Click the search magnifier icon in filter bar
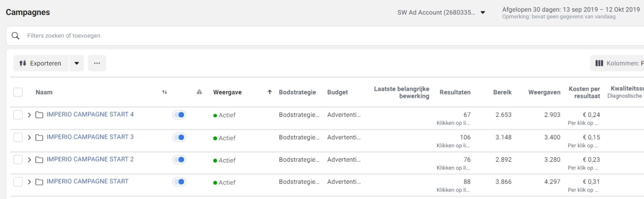Viewport: 644px width, 199px height. pyautogui.click(x=16, y=36)
